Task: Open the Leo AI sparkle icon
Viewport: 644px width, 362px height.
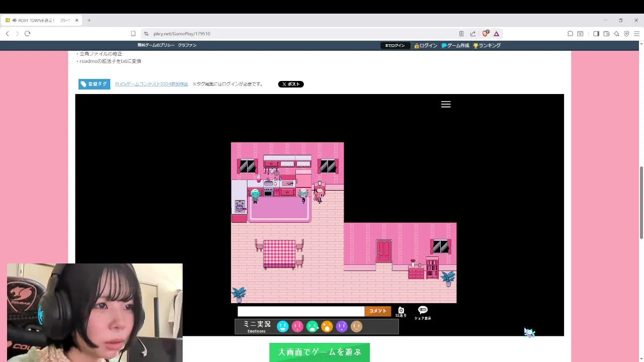Action: (616, 34)
